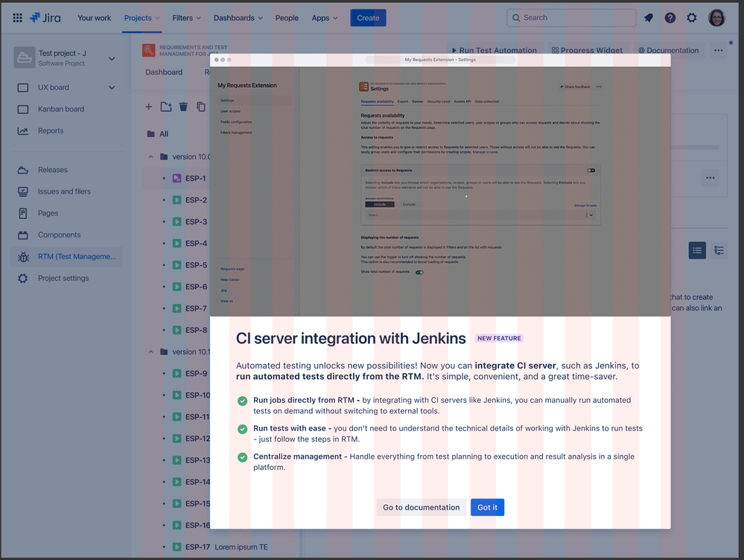The image size is (744, 560).
Task: Open Your work in top navigation
Action: (94, 18)
